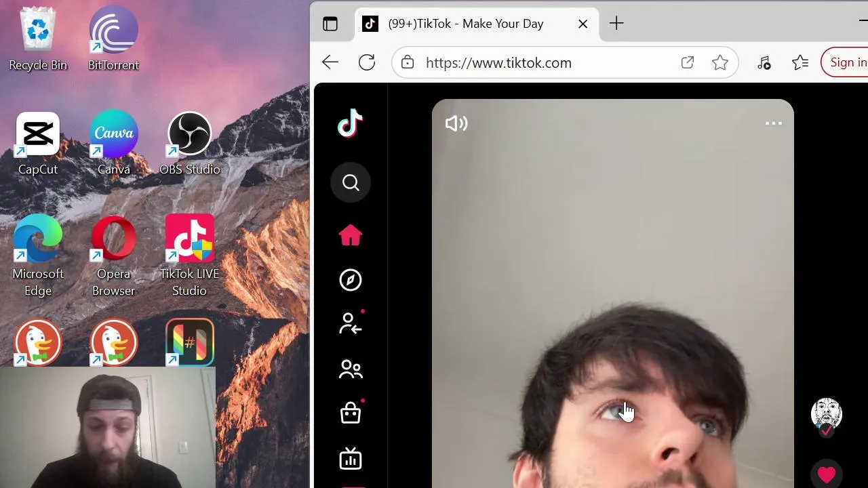The image size is (868, 488).
Task: Open the CapCut desktop shortcut
Action: coord(38,144)
